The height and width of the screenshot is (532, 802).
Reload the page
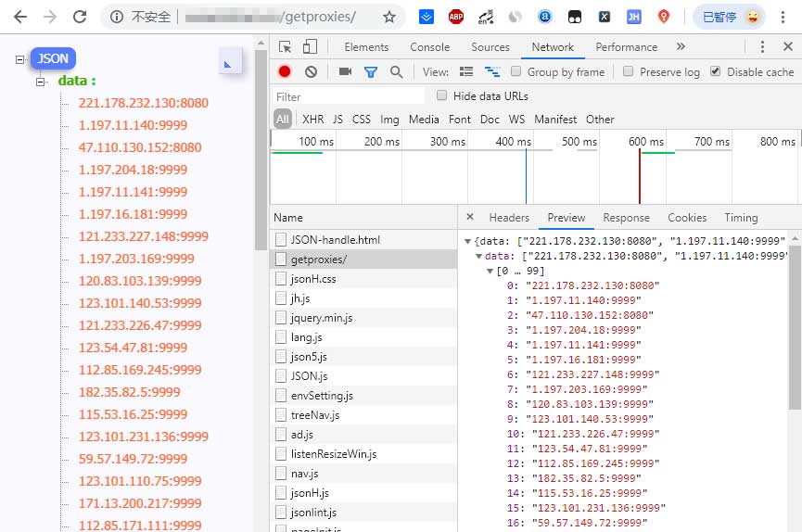(x=81, y=17)
